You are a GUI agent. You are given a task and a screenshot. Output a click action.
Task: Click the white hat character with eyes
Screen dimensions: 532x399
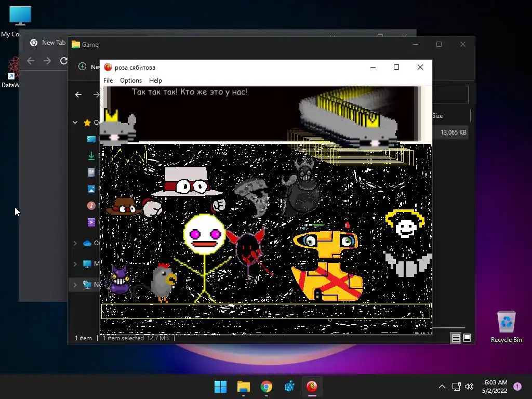187,181
